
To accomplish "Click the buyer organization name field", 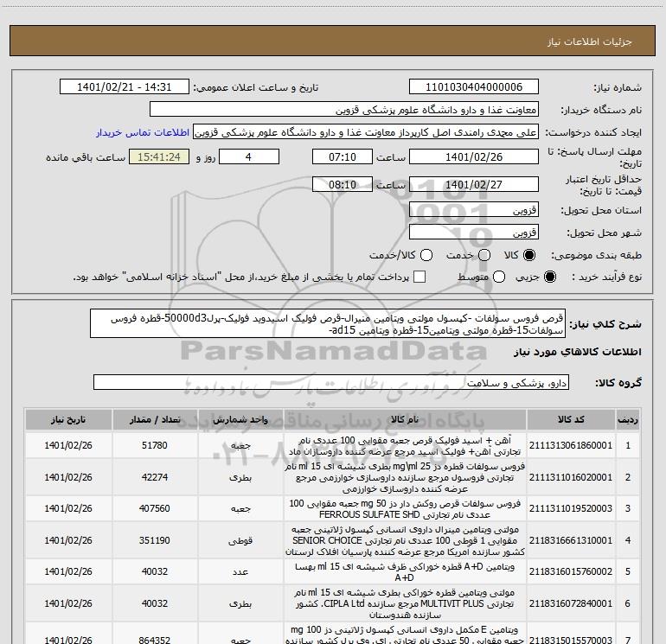I will click(344, 110).
